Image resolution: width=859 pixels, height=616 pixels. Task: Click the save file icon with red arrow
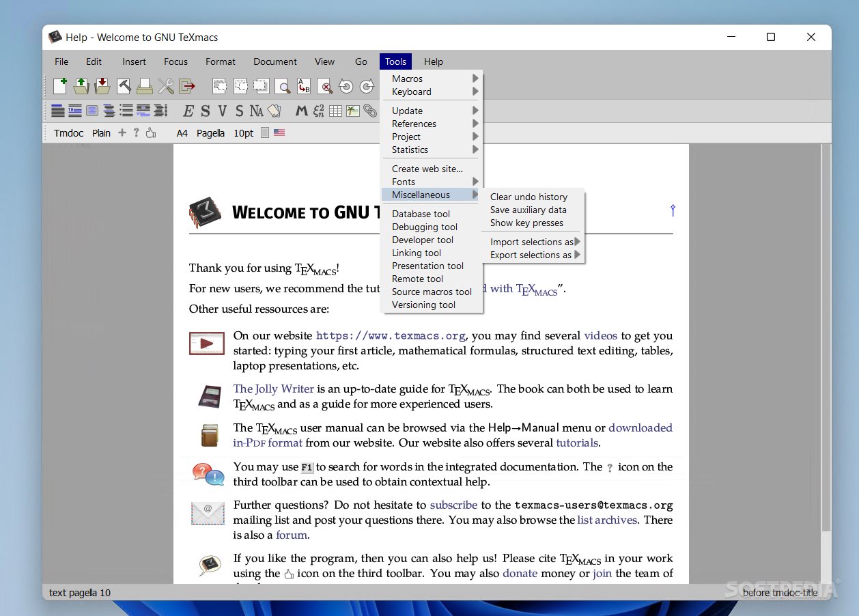(102, 86)
